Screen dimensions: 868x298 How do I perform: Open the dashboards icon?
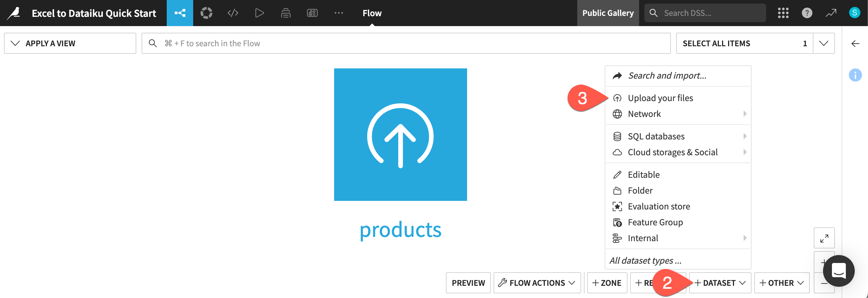[x=312, y=13]
